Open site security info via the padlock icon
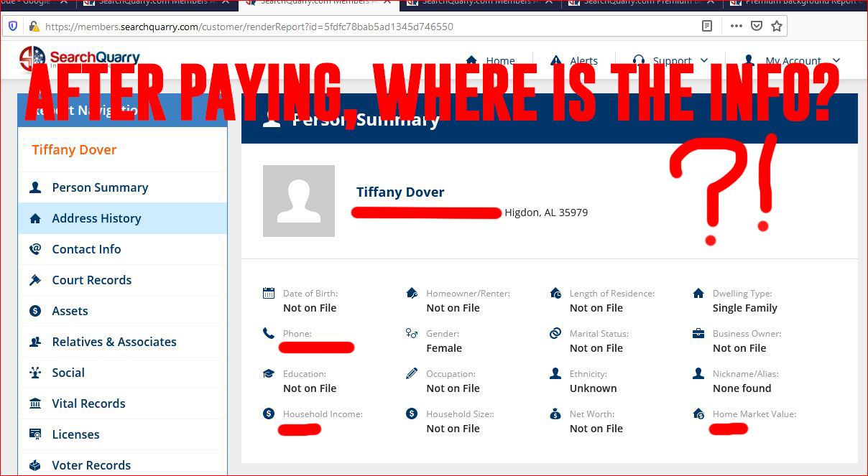The height and width of the screenshot is (476, 868). point(33,27)
